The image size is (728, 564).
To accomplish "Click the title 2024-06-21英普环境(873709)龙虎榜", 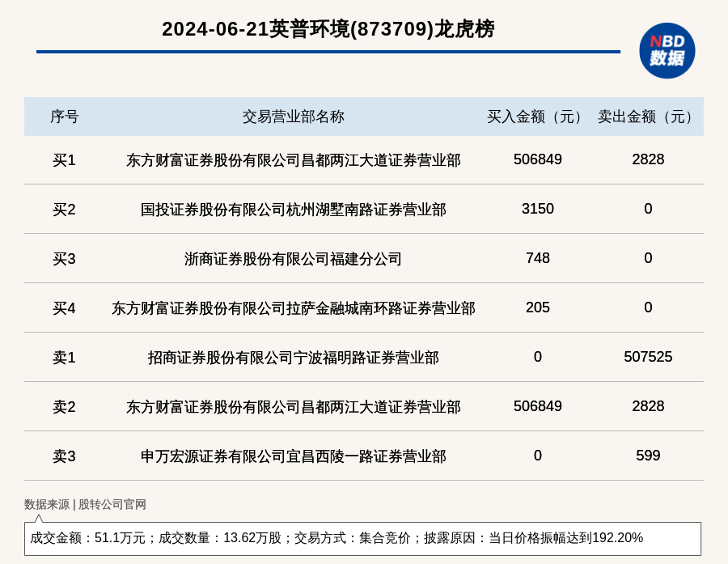I will point(328,29).
